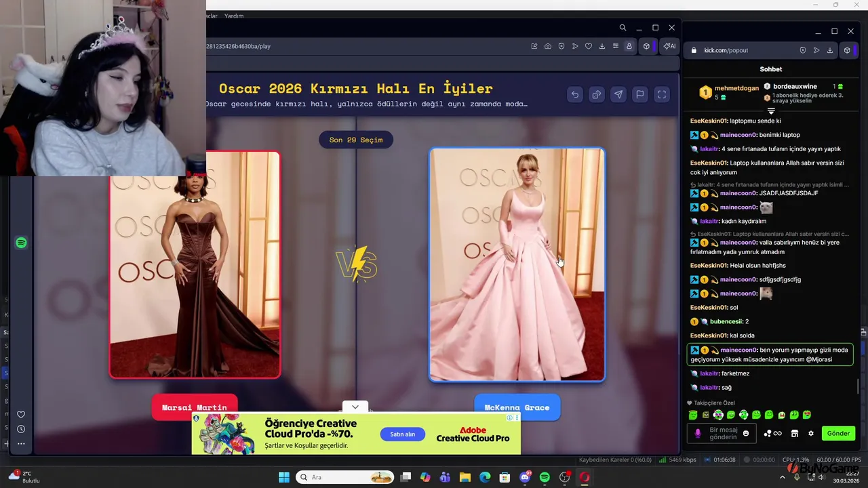Click mehmetdogan username in leaderboard
This screenshot has height=488, width=868.
click(736, 88)
